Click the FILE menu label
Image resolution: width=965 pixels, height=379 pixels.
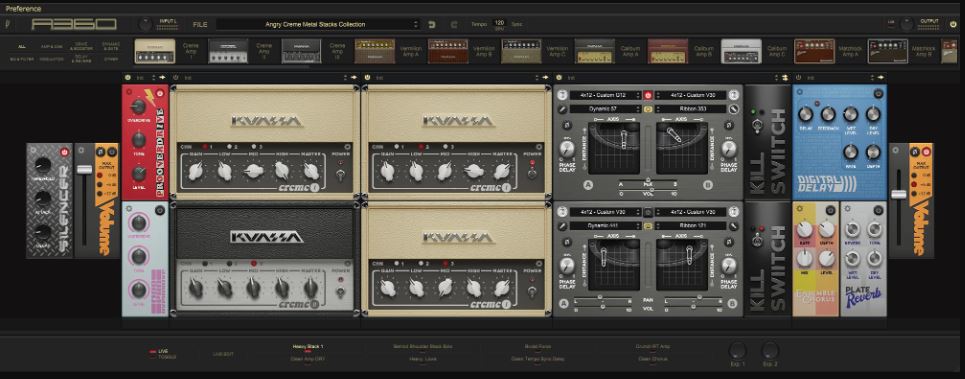click(x=200, y=25)
